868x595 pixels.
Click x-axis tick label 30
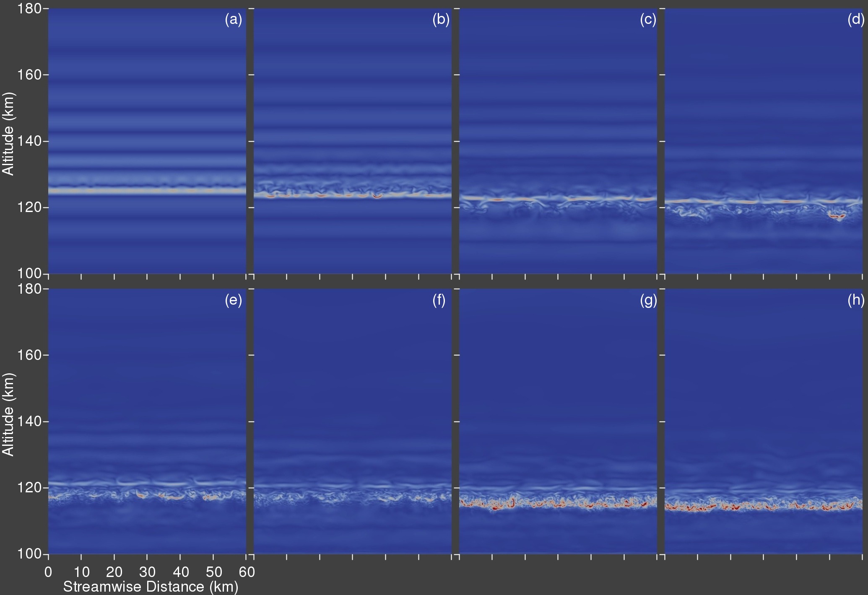click(147, 572)
